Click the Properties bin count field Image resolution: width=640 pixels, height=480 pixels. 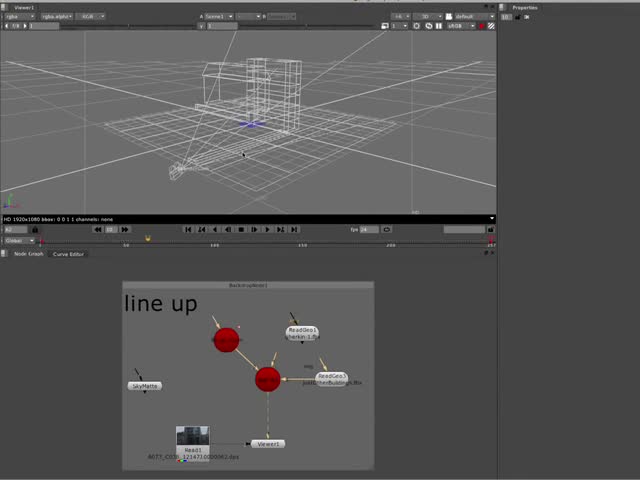(x=506, y=17)
